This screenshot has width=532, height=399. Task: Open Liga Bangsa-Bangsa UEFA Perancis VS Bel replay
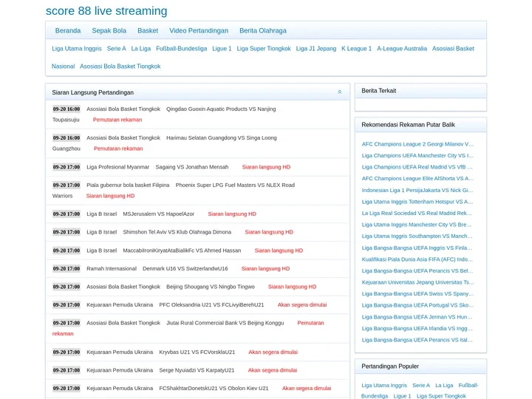417,271
